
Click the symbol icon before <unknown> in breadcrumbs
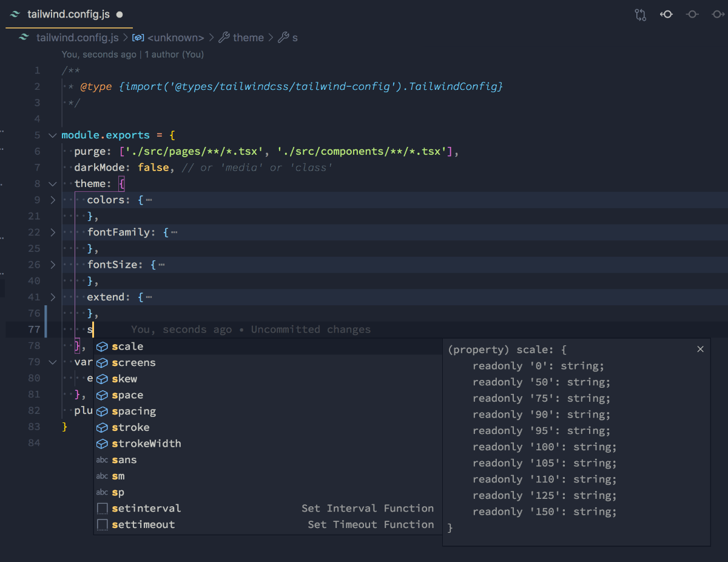click(138, 38)
